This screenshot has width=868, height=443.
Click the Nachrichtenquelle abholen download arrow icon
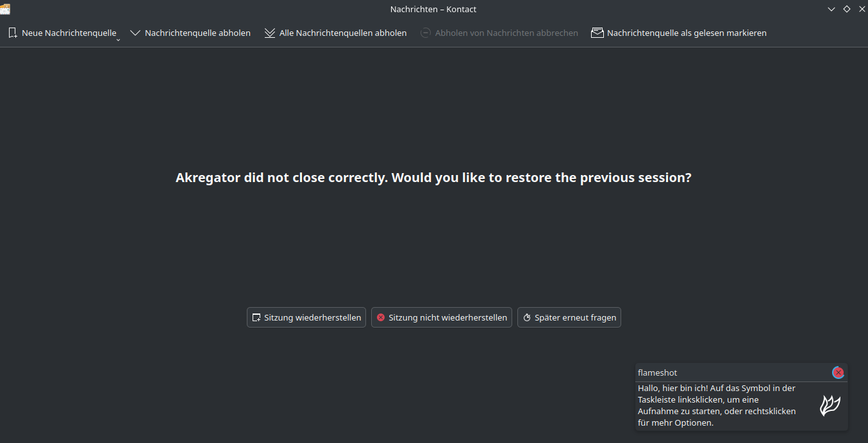coord(135,33)
